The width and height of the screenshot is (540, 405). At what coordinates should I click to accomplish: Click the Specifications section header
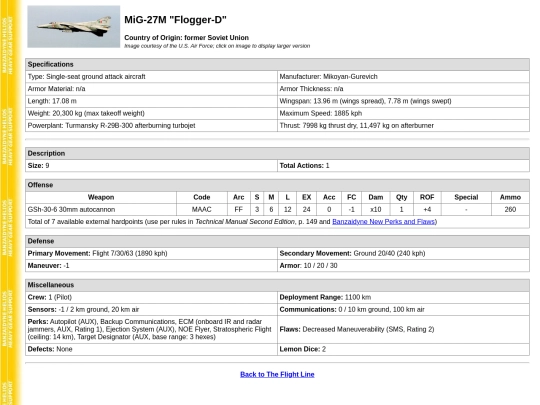(277, 64)
